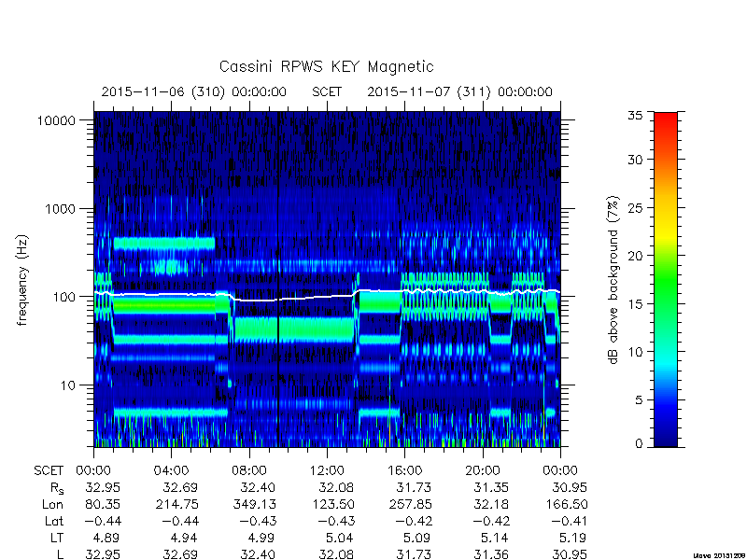Click the Rs value 32.40
Viewport: 747px width, 560px height.
pyautogui.click(x=258, y=487)
